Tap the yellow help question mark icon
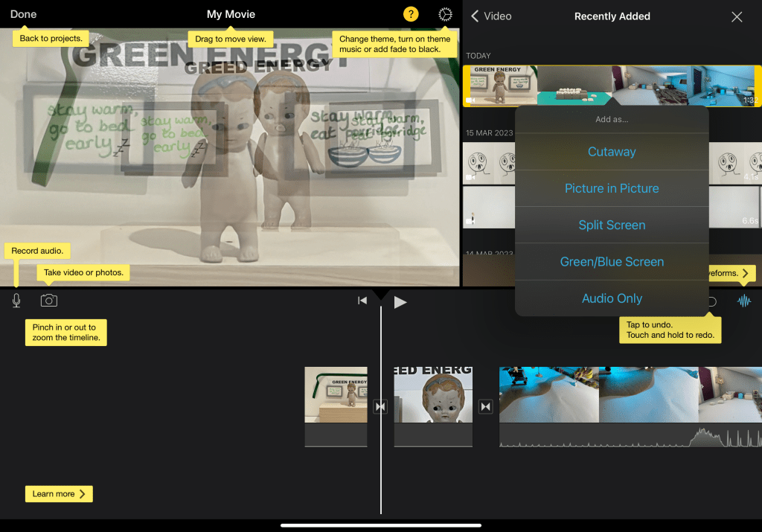Image resolution: width=762 pixels, height=532 pixels. coord(411,15)
